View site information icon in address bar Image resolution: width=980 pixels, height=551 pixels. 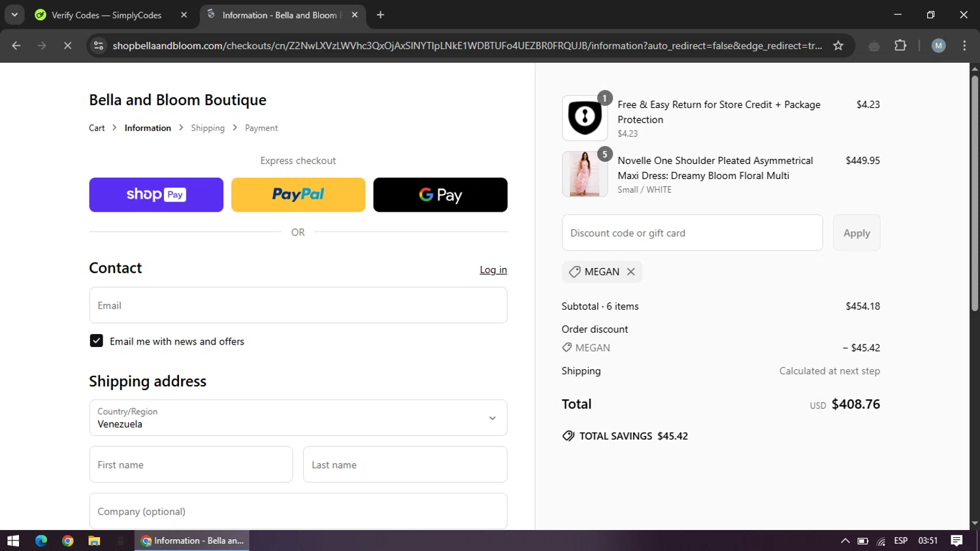99,46
